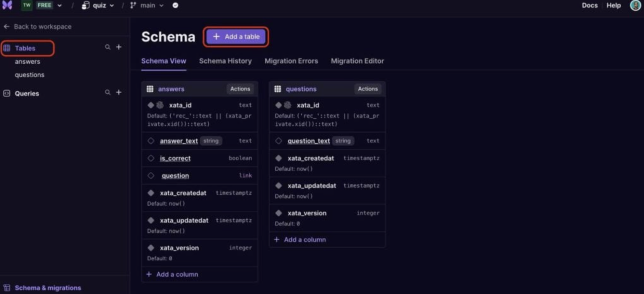Click the Add a table button
Image resolution: width=644 pixels, height=294 pixels.
(x=236, y=37)
